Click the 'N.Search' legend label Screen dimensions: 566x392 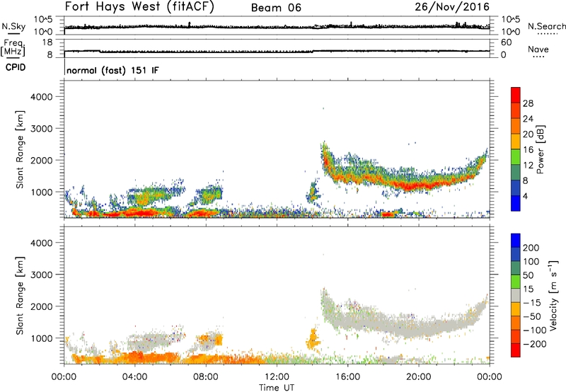point(546,26)
